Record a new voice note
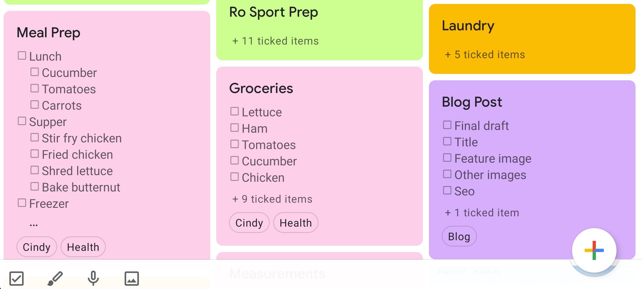644x289 pixels. (x=93, y=278)
